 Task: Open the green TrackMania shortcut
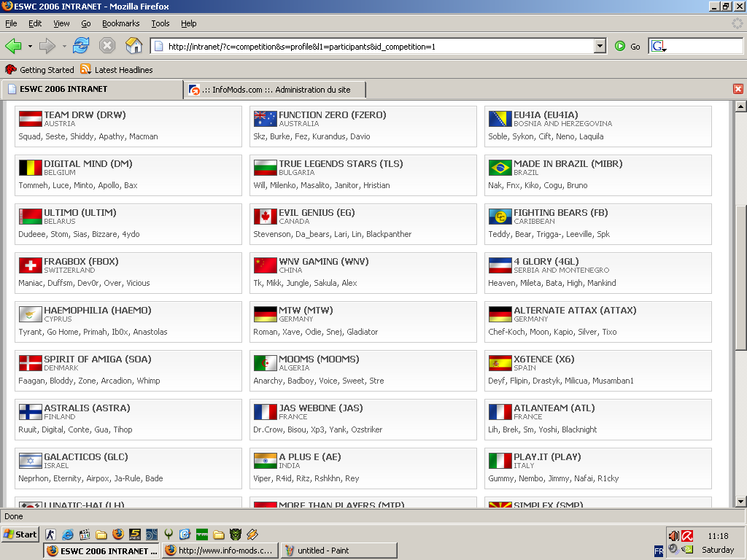202,534
